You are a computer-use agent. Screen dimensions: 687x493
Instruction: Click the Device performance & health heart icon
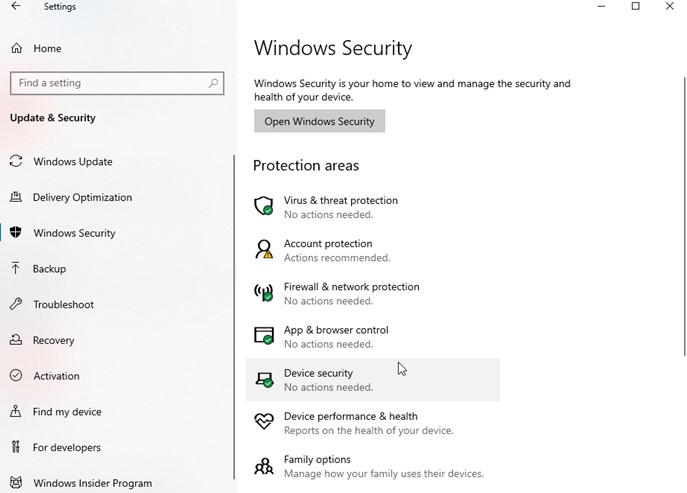click(x=264, y=422)
